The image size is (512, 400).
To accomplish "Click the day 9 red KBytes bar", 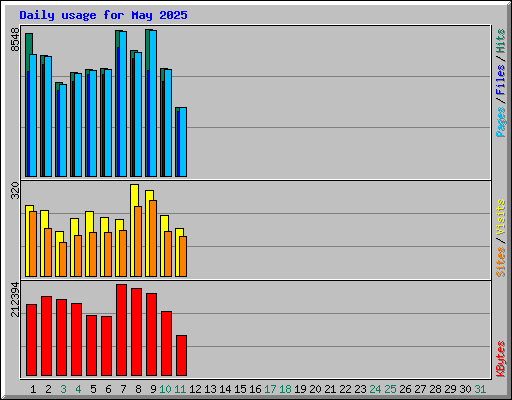I will tap(152, 335).
